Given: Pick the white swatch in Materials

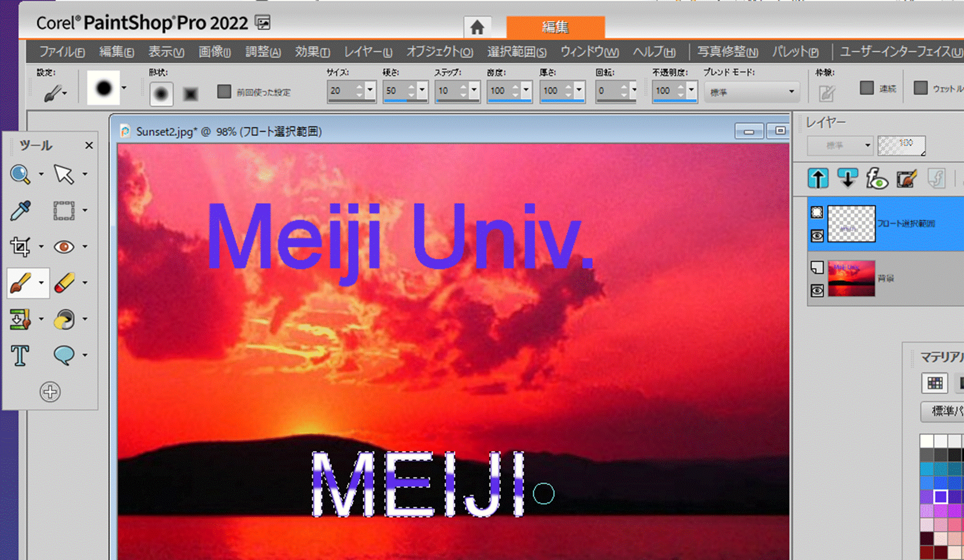Looking at the screenshot, I should click(927, 441).
